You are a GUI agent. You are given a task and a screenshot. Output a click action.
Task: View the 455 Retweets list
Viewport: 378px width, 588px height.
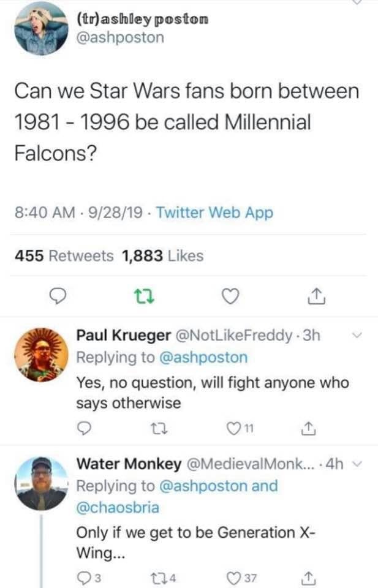tap(64, 255)
